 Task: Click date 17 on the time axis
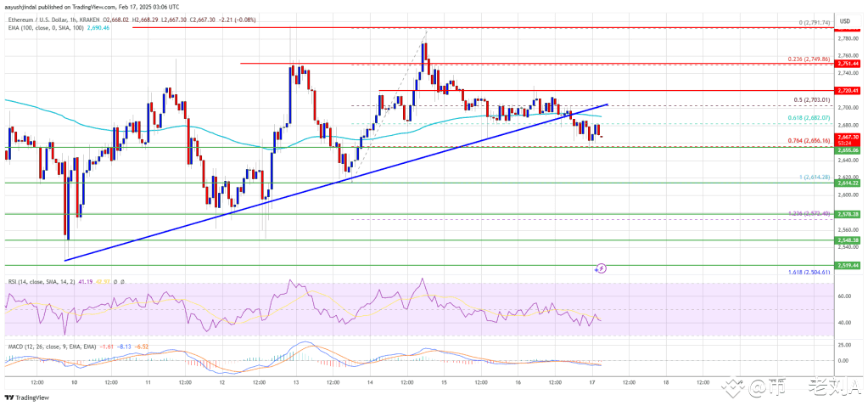(592, 382)
